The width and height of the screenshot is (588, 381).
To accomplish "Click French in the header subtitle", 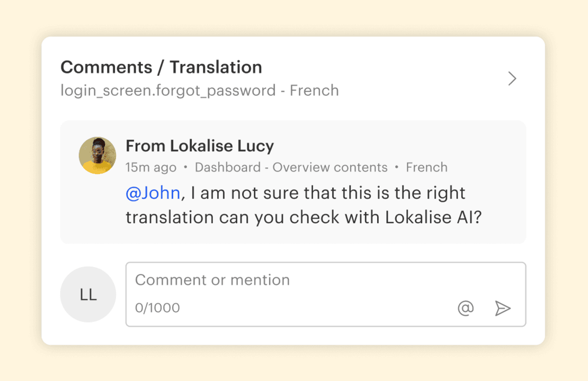I will (314, 91).
